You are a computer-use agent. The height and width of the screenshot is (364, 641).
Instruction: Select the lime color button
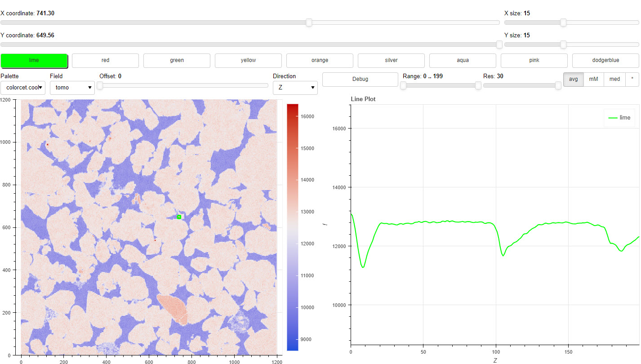(34, 60)
